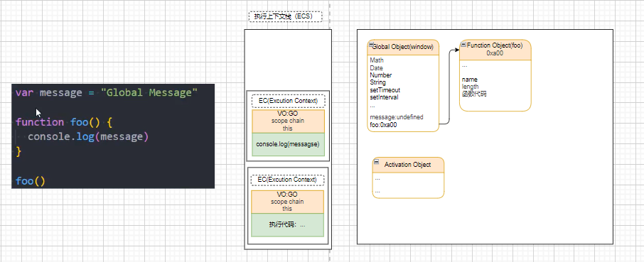644x262 pixels.
Task: Select the green 执行代码: ... box
Action: [x=287, y=225]
